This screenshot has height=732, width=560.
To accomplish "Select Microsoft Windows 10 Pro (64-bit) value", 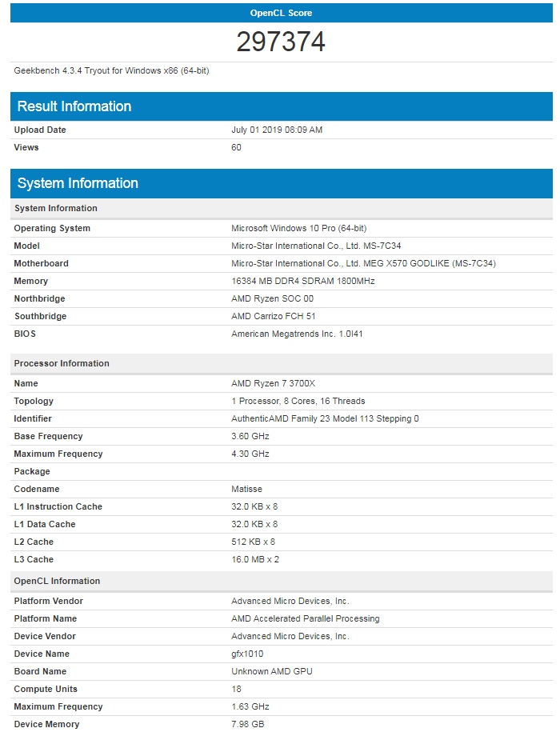I will pyautogui.click(x=298, y=228).
